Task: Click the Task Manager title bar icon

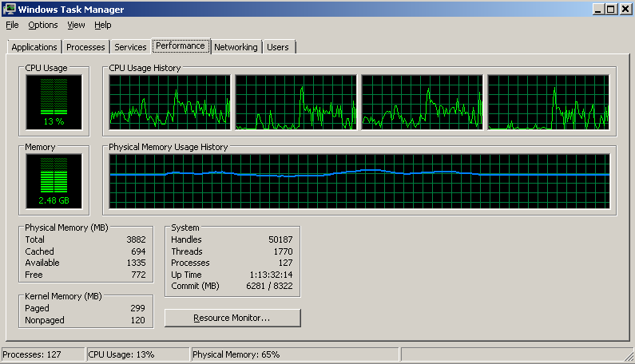Action: coord(9,9)
